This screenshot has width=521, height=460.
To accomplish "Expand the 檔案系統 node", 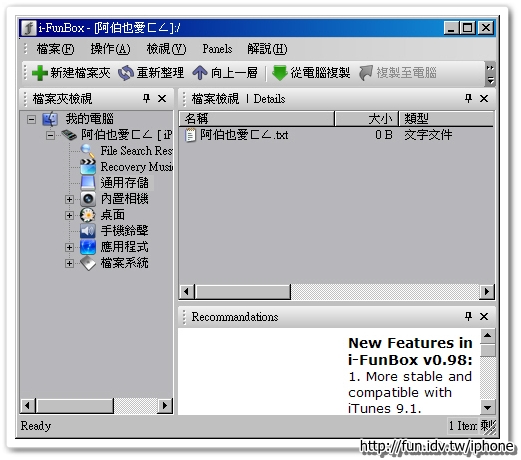I will coord(69,263).
